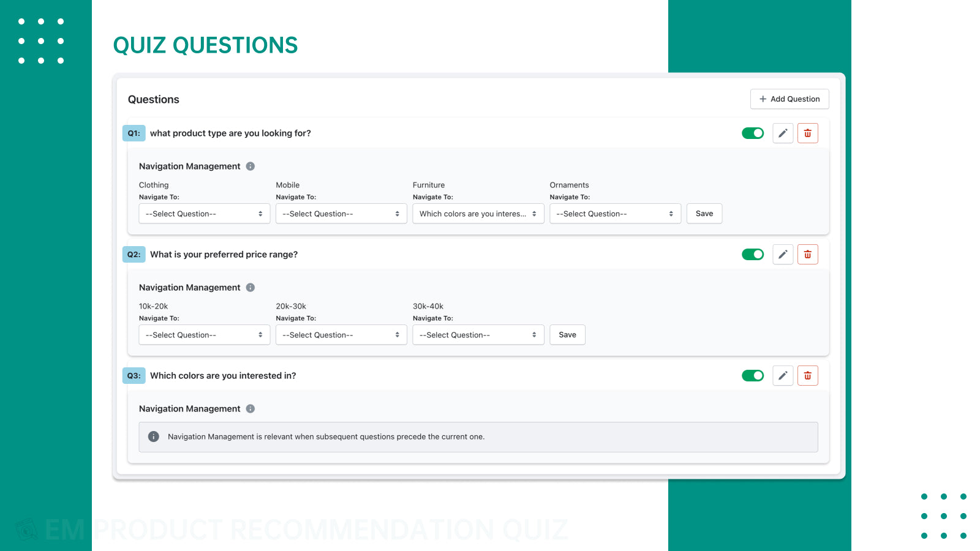Image resolution: width=980 pixels, height=551 pixels.
Task: Open the Clothing Navigate To dropdown
Action: [204, 213]
